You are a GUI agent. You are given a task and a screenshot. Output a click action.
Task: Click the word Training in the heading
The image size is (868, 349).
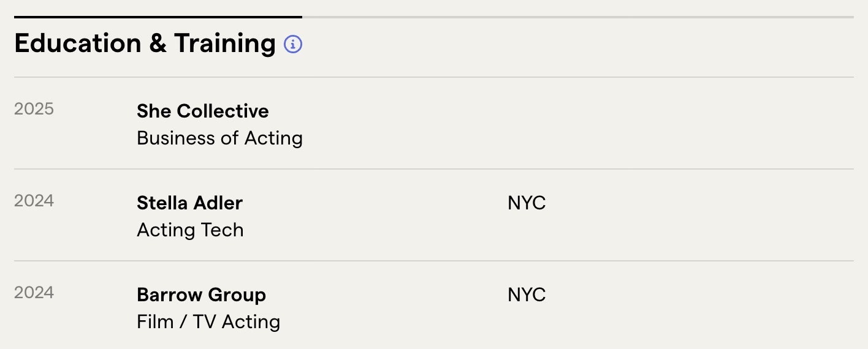pos(224,43)
